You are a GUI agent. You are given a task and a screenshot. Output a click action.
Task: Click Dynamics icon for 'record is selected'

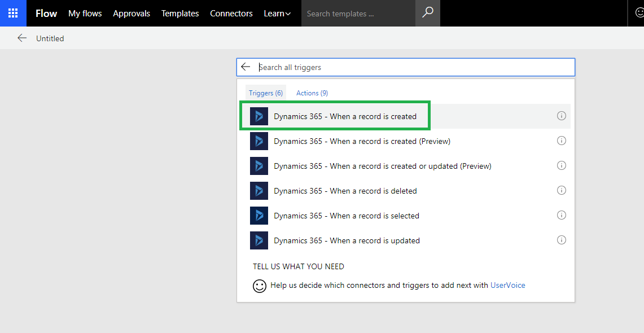(x=259, y=216)
